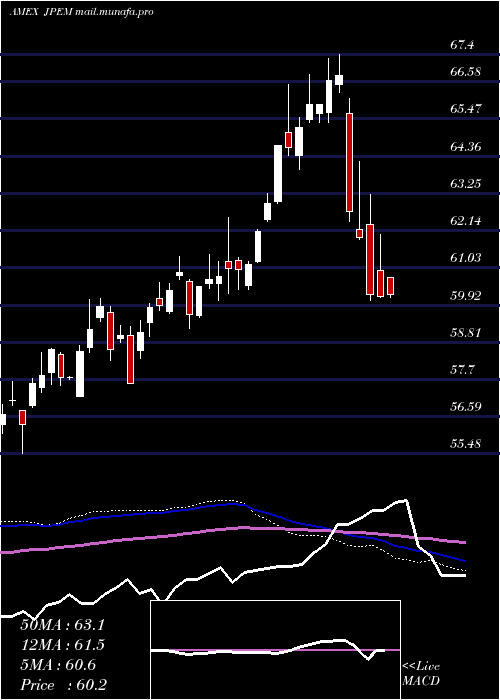Click the <<Live MACD label
Viewport: 500px width, 700px height.
(421, 674)
